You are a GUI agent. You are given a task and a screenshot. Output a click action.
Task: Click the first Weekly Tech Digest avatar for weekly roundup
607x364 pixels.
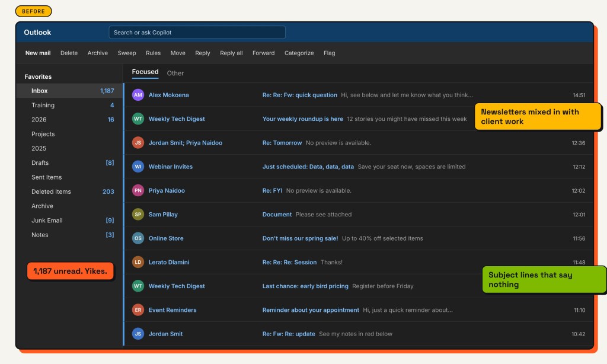tap(138, 119)
